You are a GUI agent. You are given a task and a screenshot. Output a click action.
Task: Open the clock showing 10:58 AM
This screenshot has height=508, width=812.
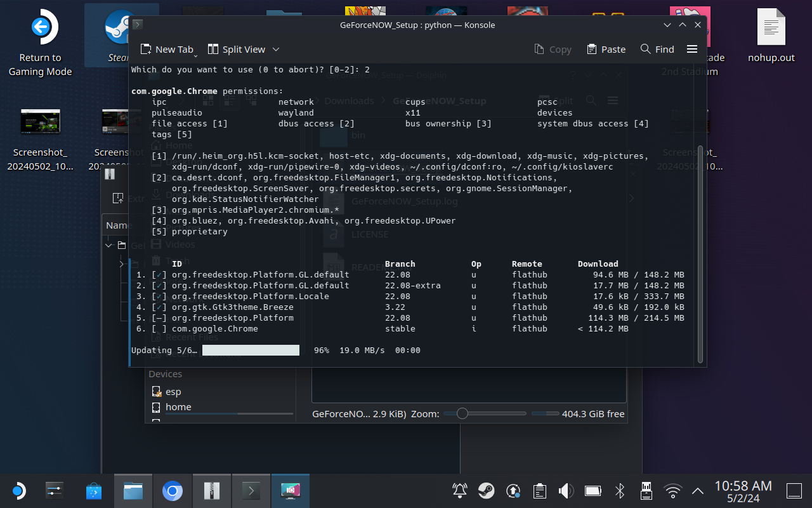(x=743, y=490)
